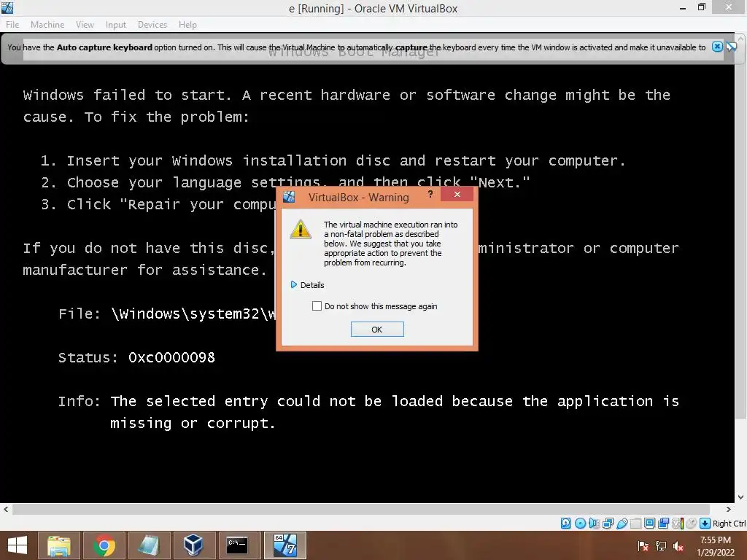Click 'Windows failed to start' text line
The image size is (747, 560).
(347, 96)
